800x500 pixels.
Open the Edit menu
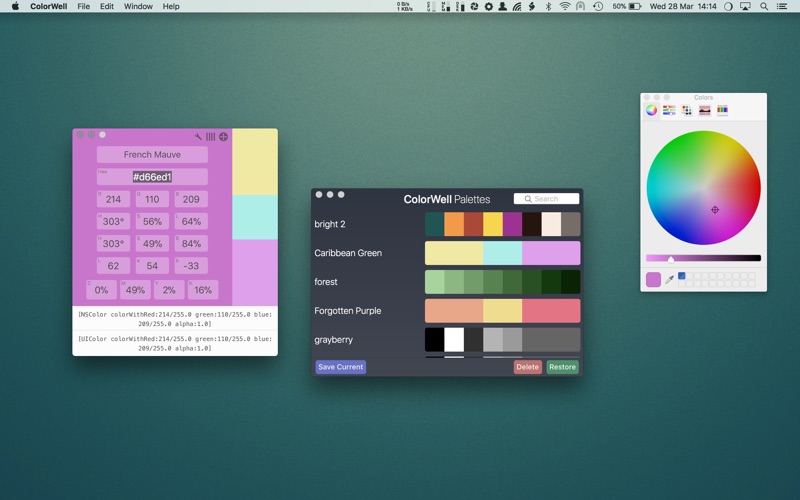coord(107,7)
